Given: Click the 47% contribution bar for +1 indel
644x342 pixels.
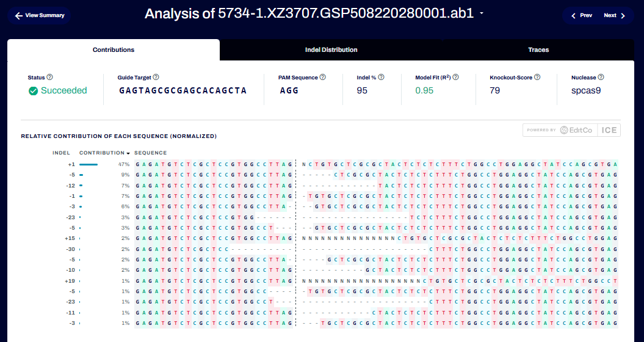Looking at the screenshot, I should tap(89, 164).
